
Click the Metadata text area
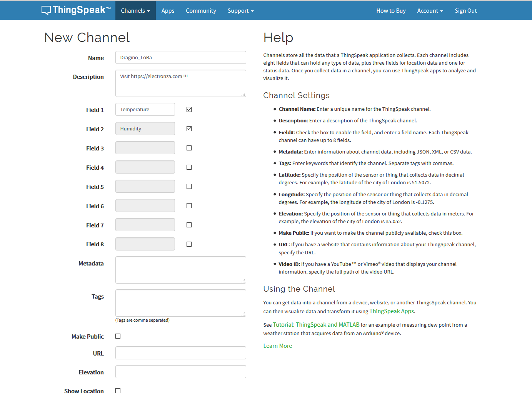pos(180,270)
